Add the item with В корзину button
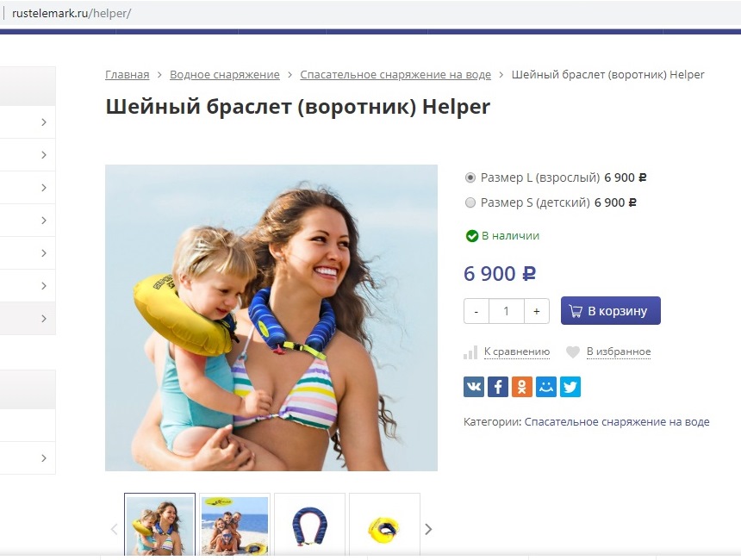The width and height of the screenshot is (741, 560). [x=611, y=310]
